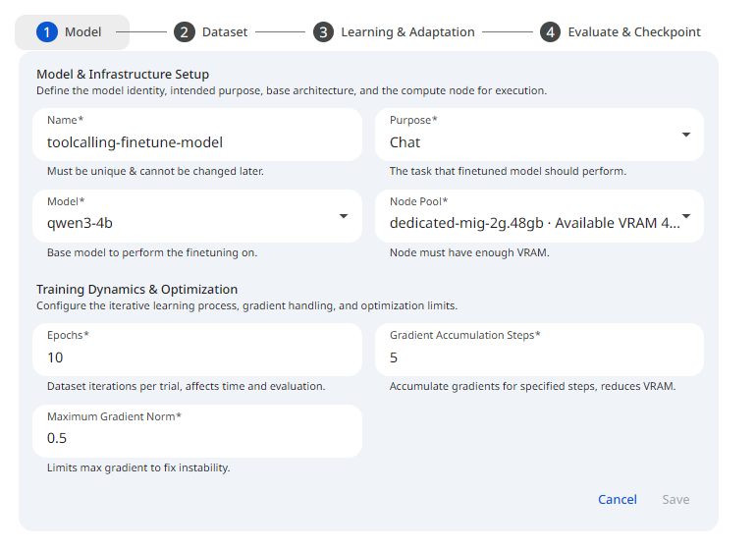Click the Save button

point(675,500)
